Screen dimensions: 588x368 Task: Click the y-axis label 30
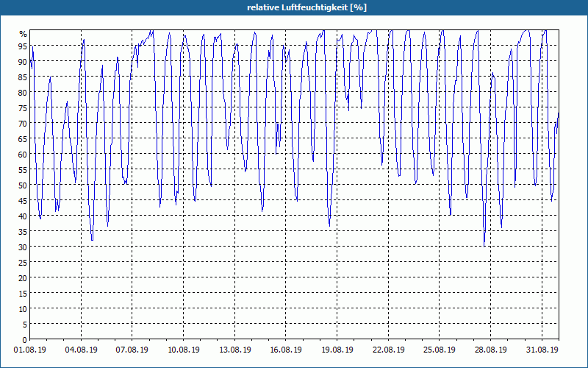[23, 247]
